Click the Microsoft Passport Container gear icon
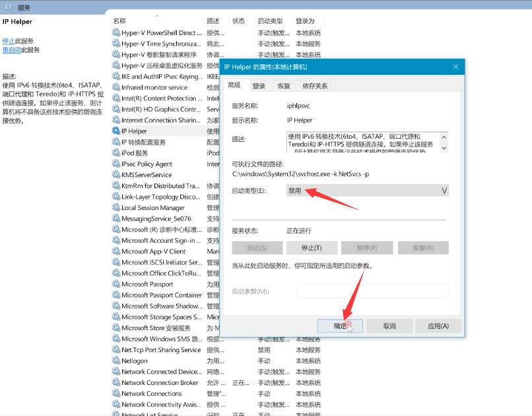The height and width of the screenshot is (416, 532). [116, 295]
